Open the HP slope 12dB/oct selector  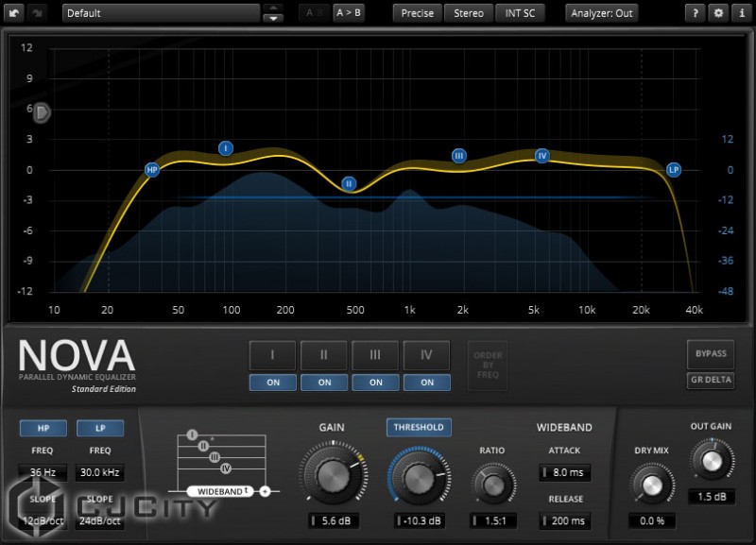tap(43, 520)
